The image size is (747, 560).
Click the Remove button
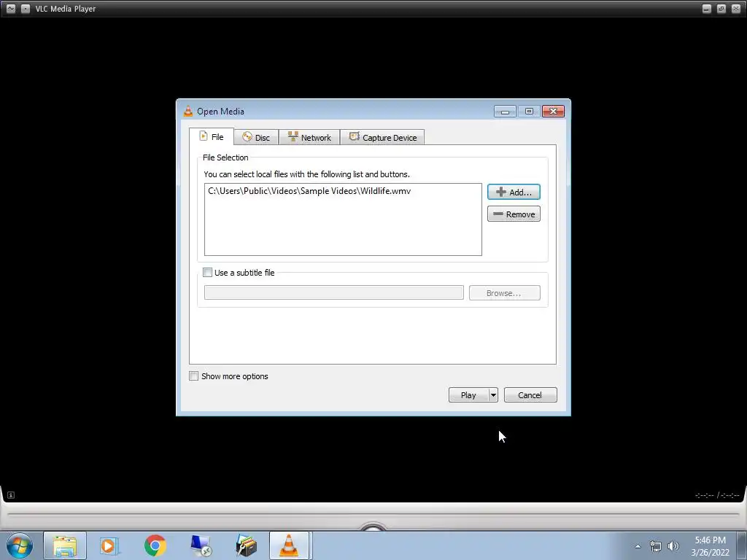click(x=514, y=214)
